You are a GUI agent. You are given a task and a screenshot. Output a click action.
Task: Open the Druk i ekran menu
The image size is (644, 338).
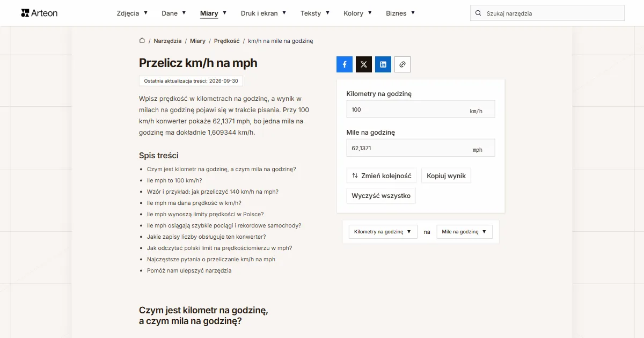[264, 13]
